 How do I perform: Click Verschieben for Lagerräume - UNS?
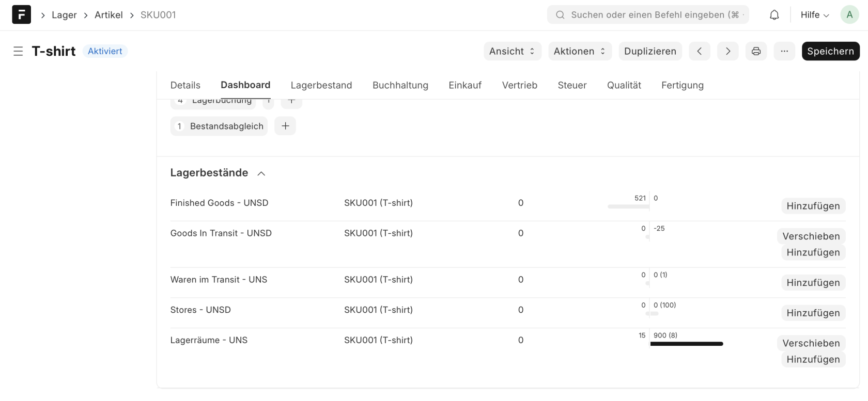[811, 343]
